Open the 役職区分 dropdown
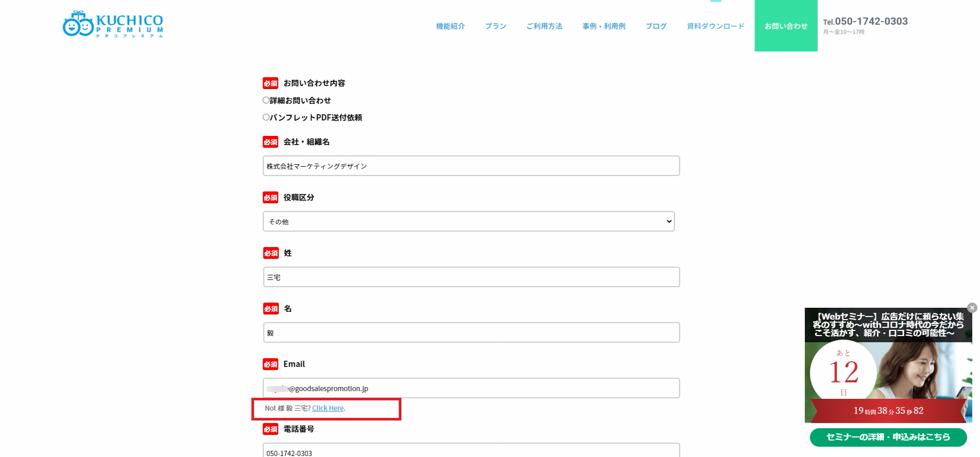The image size is (980, 457). 468,221
